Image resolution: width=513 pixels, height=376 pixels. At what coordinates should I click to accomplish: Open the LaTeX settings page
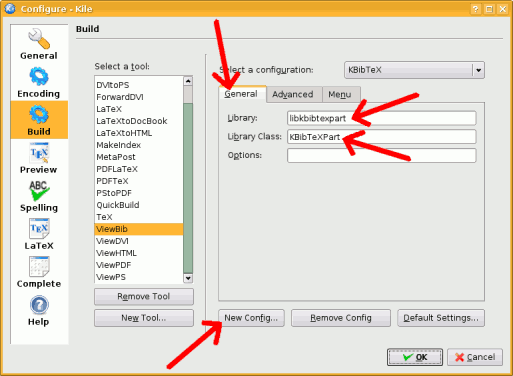pyautogui.click(x=39, y=234)
